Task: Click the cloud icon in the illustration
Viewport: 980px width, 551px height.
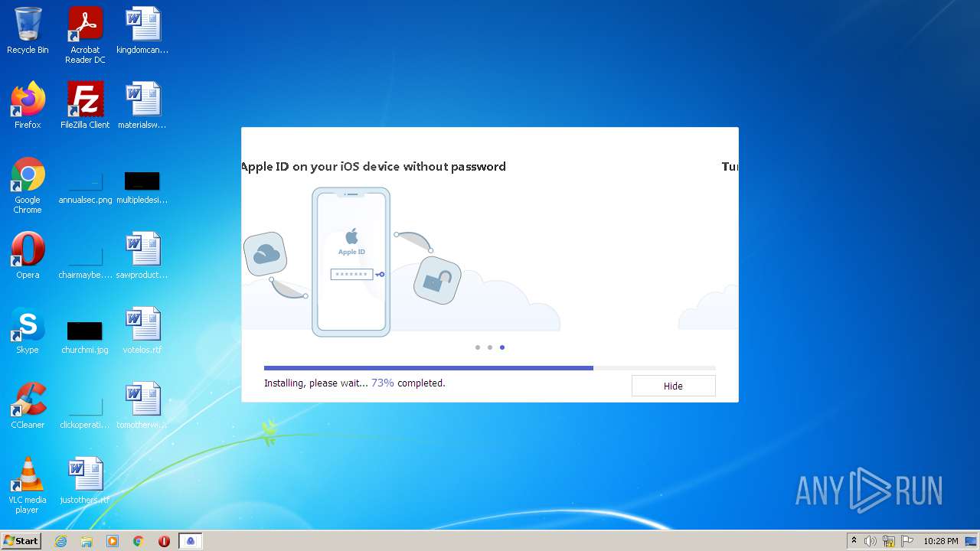Action: pyautogui.click(x=265, y=254)
